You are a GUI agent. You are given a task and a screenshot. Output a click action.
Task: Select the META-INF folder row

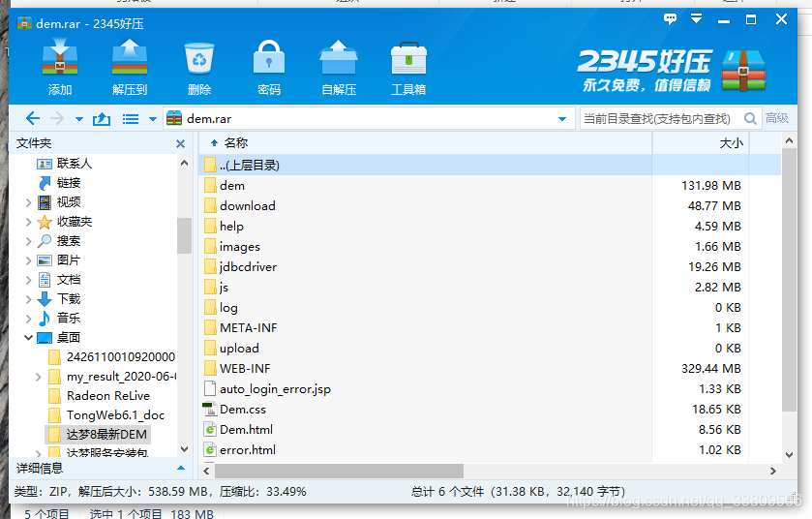point(490,328)
